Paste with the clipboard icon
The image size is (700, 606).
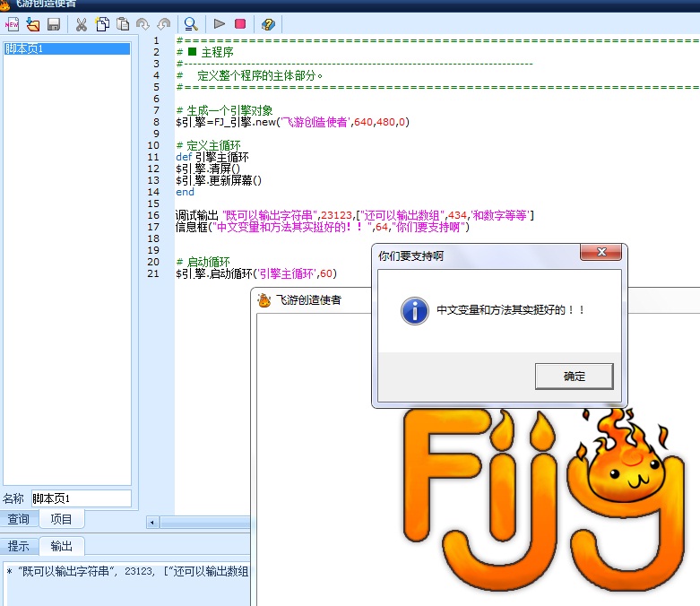click(123, 24)
